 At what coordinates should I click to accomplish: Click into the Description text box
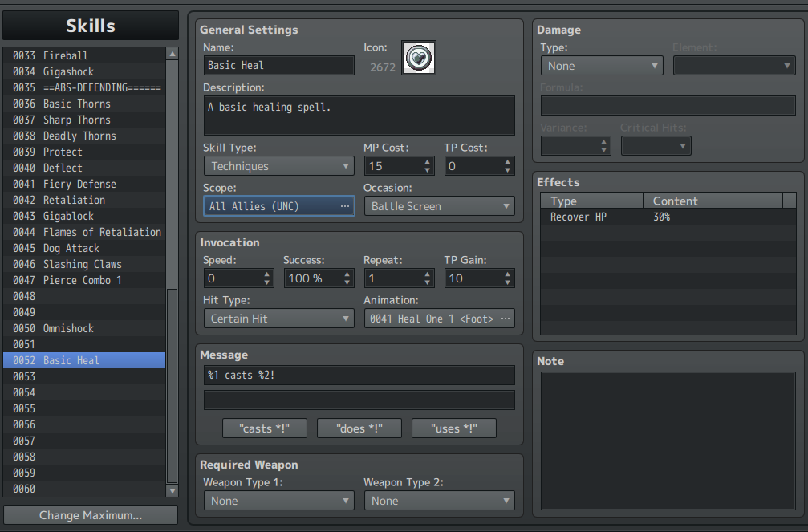coord(359,116)
